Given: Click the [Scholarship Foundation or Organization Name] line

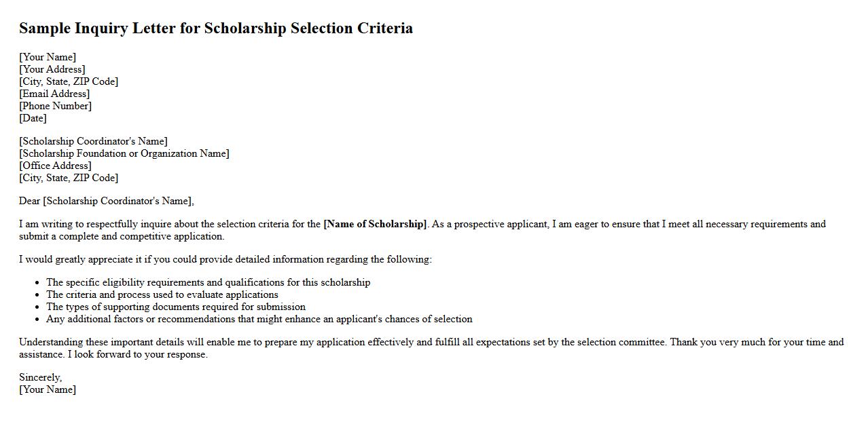Looking at the screenshot, I should click(x=124, y=153).
